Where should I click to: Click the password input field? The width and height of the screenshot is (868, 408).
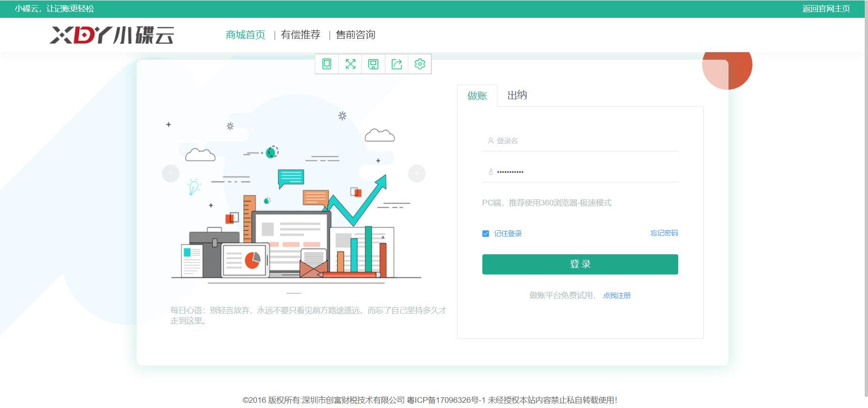[580, 172]
